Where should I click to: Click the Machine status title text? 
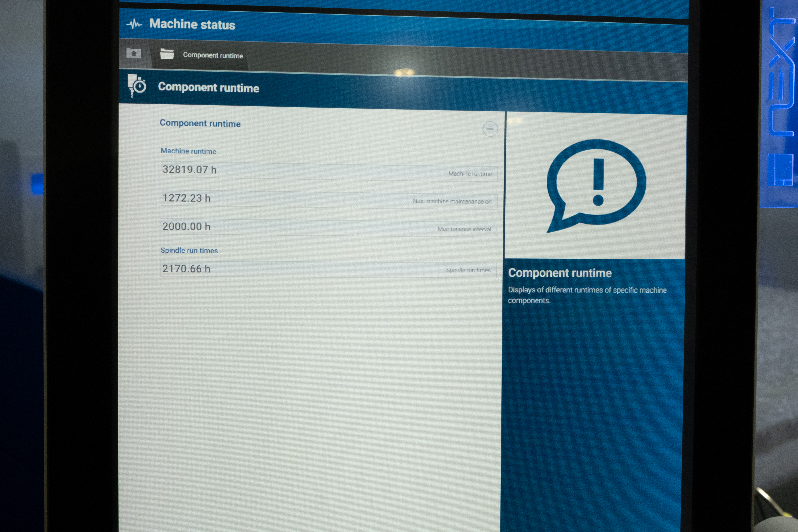192,24
